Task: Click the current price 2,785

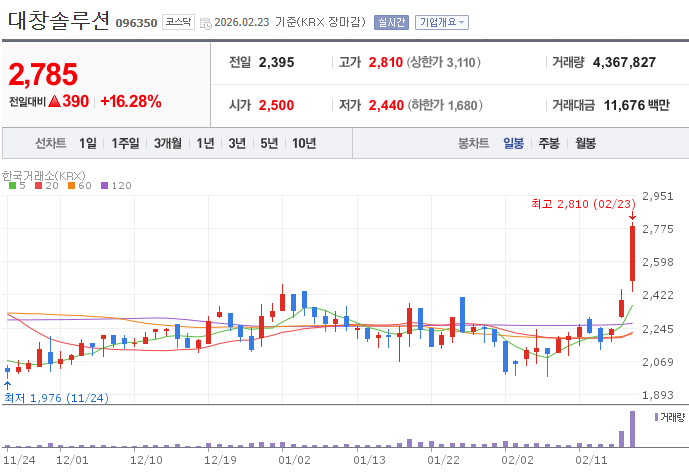Action: coord(43,74)
